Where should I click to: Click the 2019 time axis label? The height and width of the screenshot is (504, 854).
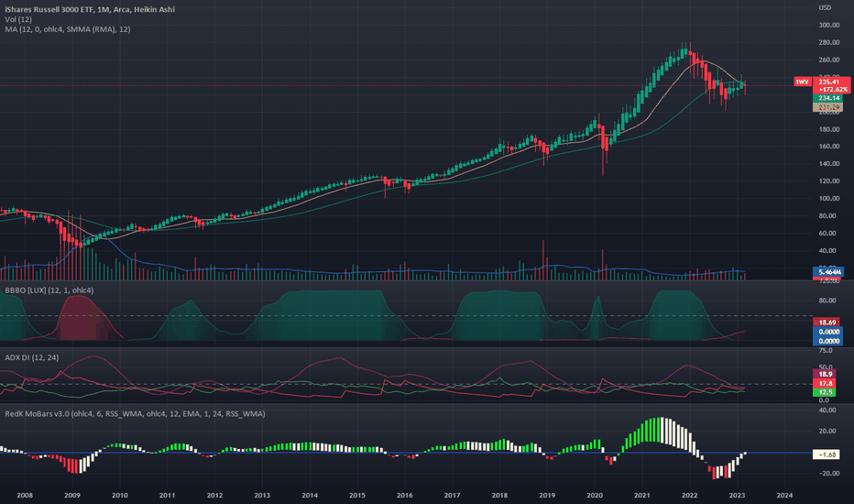click(547, 495)
